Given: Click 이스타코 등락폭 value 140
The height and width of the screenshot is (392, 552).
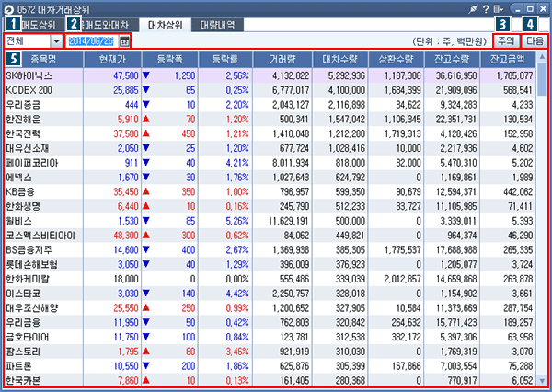Looking at the screenshot, I should coord(189,294).
